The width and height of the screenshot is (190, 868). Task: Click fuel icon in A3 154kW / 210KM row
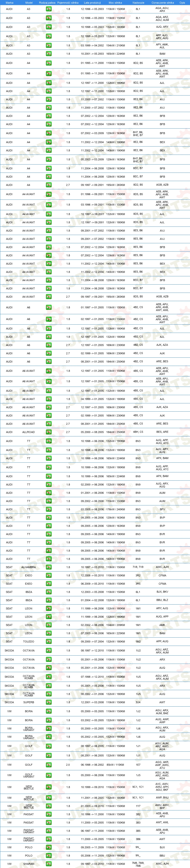pyautogui.click(x=49, y=45)
